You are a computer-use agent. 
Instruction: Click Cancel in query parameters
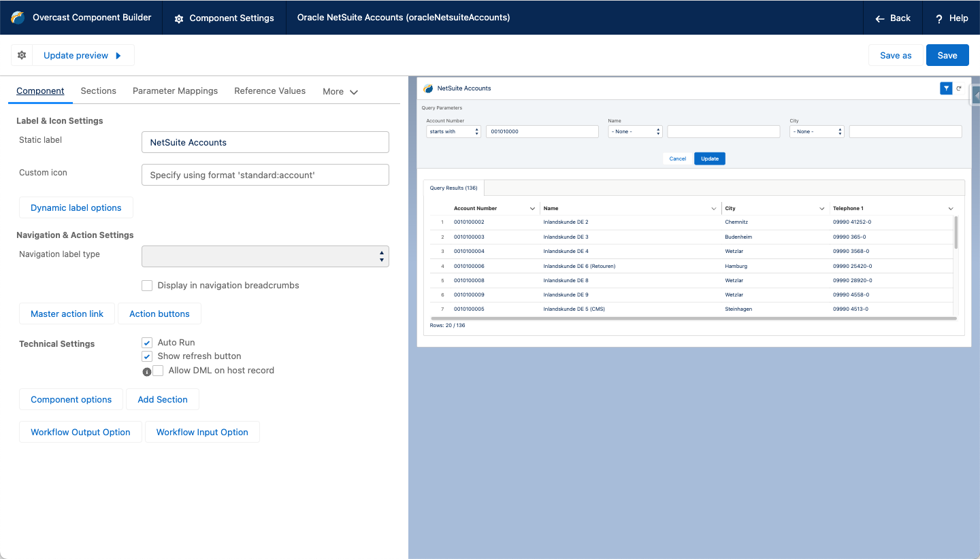(678, 158)
